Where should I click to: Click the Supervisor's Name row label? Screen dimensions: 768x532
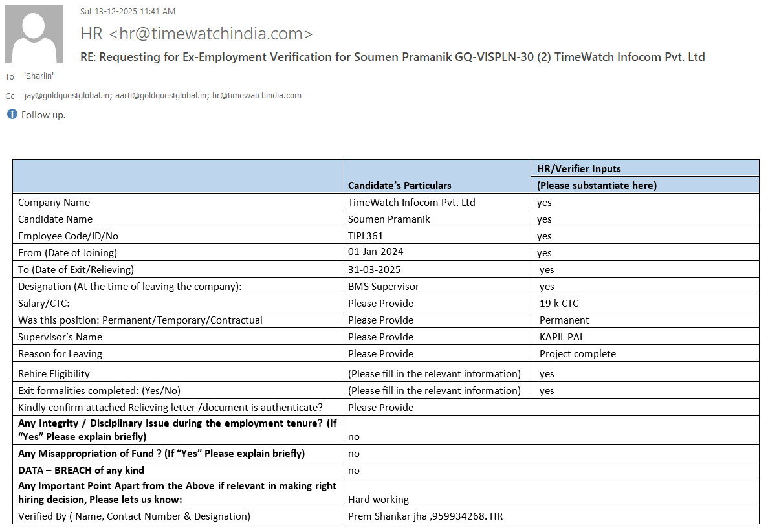coord(60,337)
